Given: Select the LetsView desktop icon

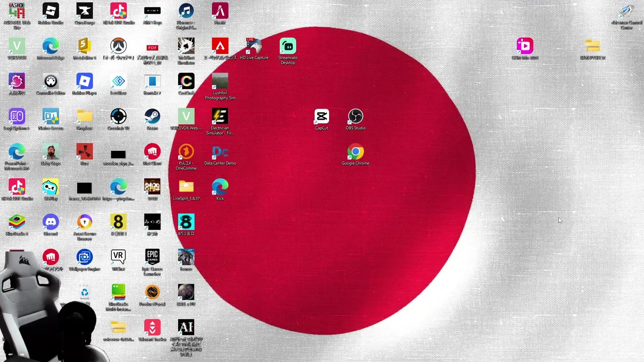Looking at the screenshot, I should coord(118,81).
